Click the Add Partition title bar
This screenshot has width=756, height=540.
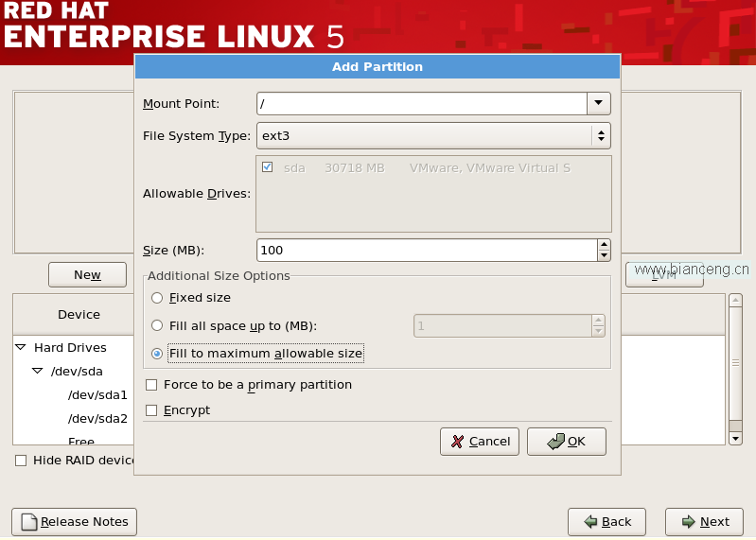tap(378, 66)
